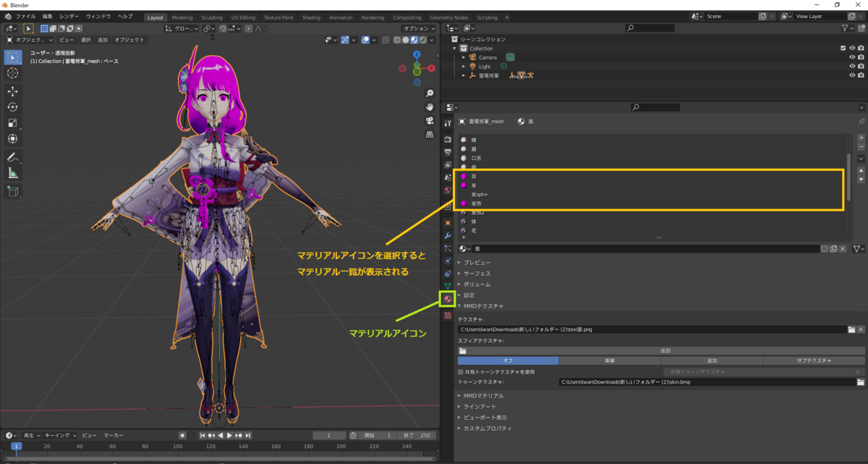The height and width of the screenshot is (464, 868).
Task: Select the Measure tool
Action: [13, 173]
